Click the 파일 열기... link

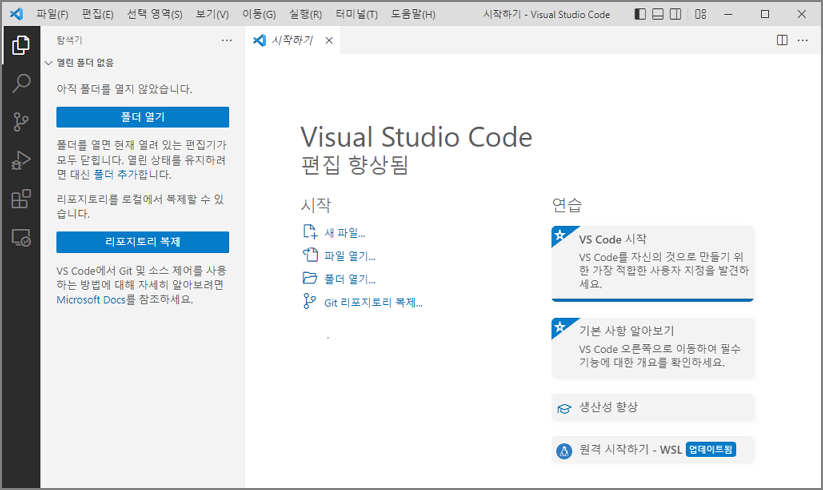350,256
